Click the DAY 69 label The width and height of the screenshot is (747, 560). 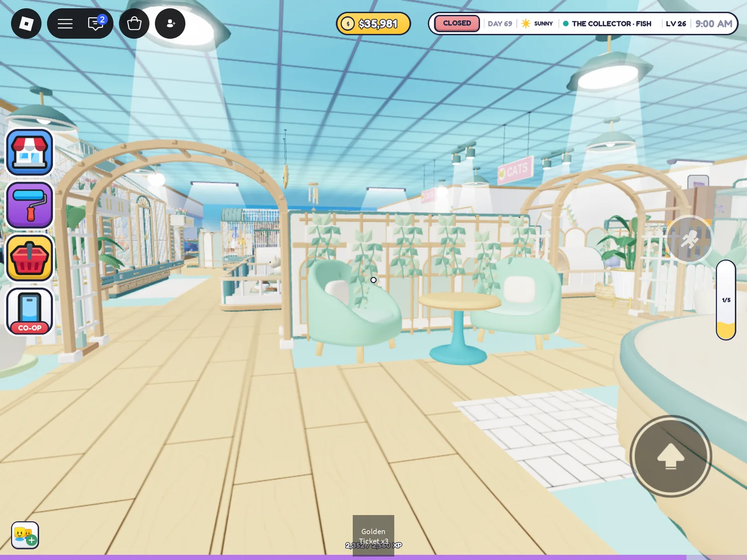point(500,23)
